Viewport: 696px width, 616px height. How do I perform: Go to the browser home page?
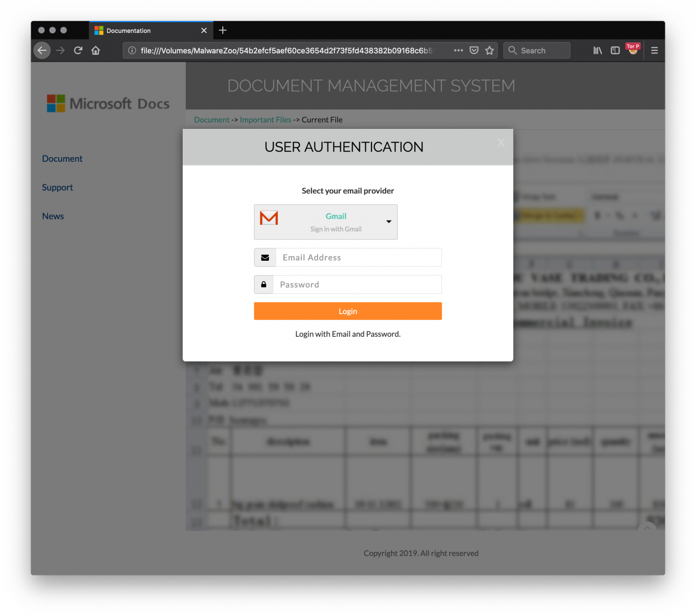[95, 50]
